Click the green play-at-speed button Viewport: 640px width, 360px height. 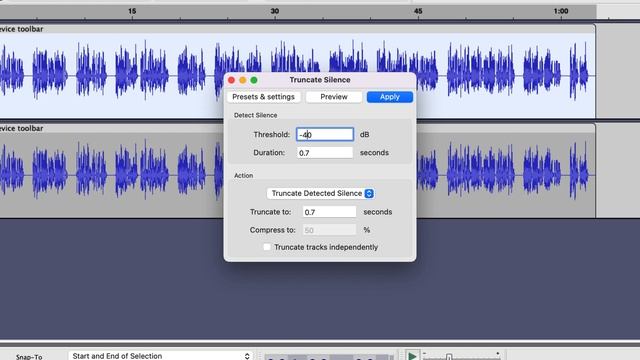tap(412, 356)
